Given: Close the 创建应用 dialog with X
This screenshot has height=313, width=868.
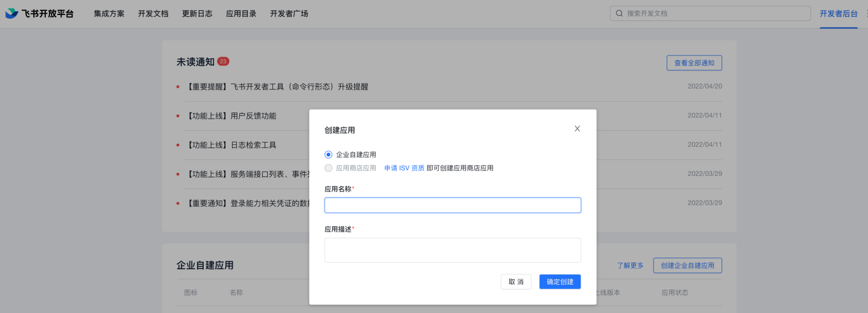Looking at the screenshot, I should click(577, 129).
